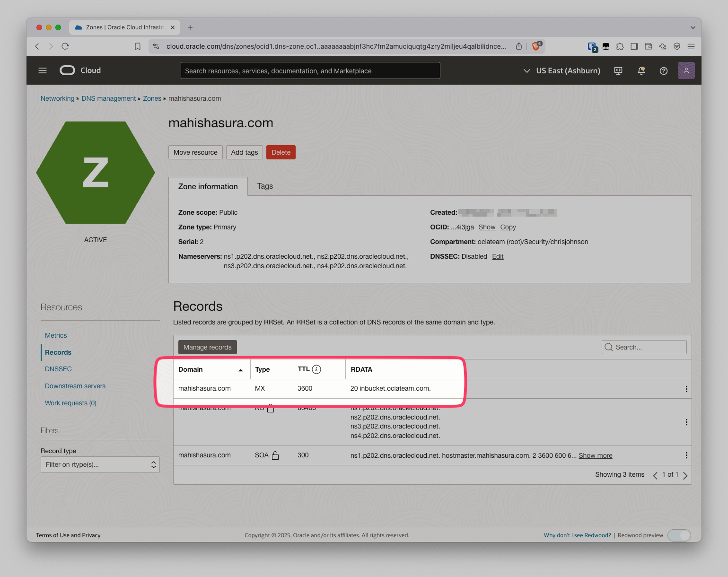Click the records Search field
728x577 pixels.
[644, 347]
